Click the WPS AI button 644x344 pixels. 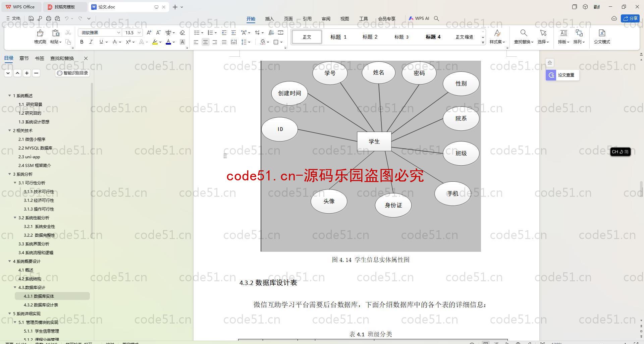[419, 18]
